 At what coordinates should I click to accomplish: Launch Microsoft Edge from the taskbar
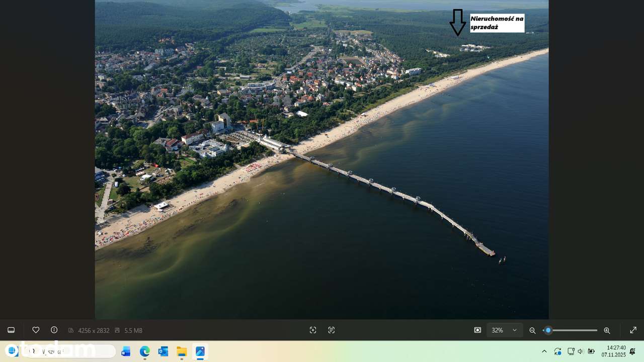point(144,351)
